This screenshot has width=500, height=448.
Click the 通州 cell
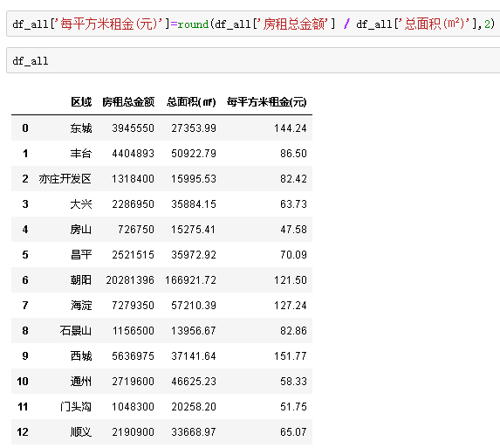click(x=81, y=382)
